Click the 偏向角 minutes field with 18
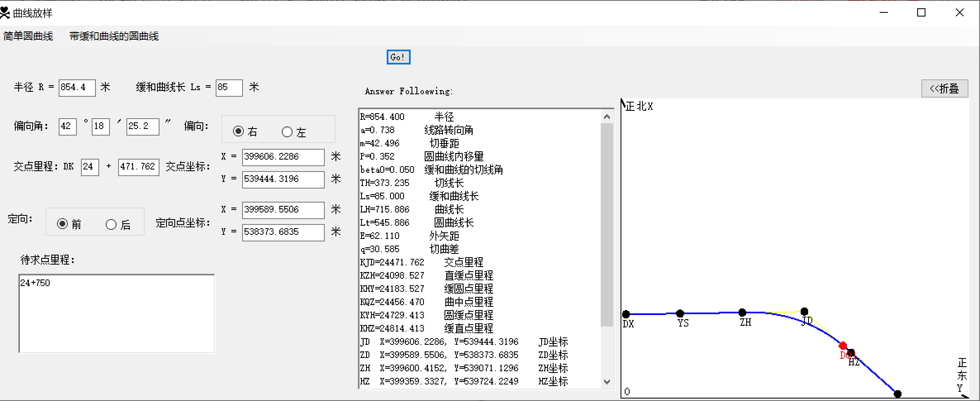980x401 pixels. coord(101,127)
